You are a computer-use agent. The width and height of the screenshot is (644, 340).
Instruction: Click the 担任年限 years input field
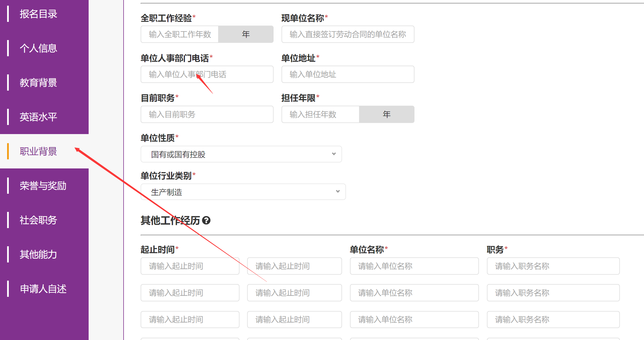[320, 114]
